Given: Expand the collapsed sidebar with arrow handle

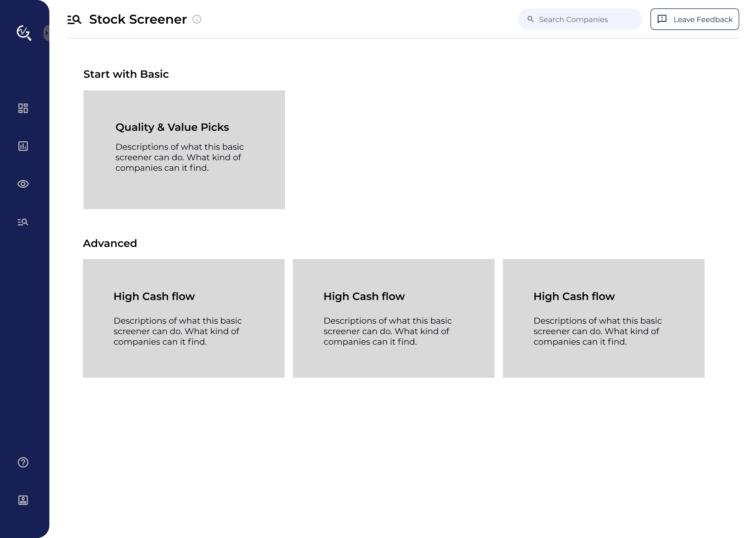Looking at the screenshot, I should pos(47,33).
